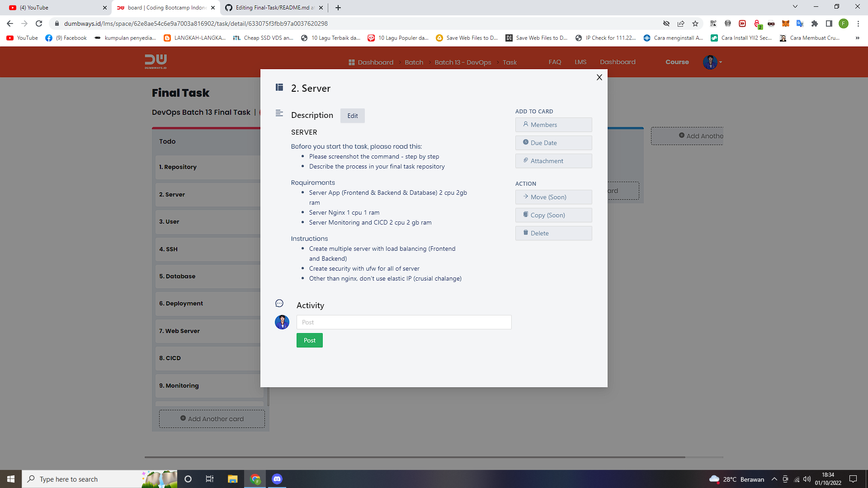
Task: Open Chrome three-dot menu
Action: coord(858,23)
